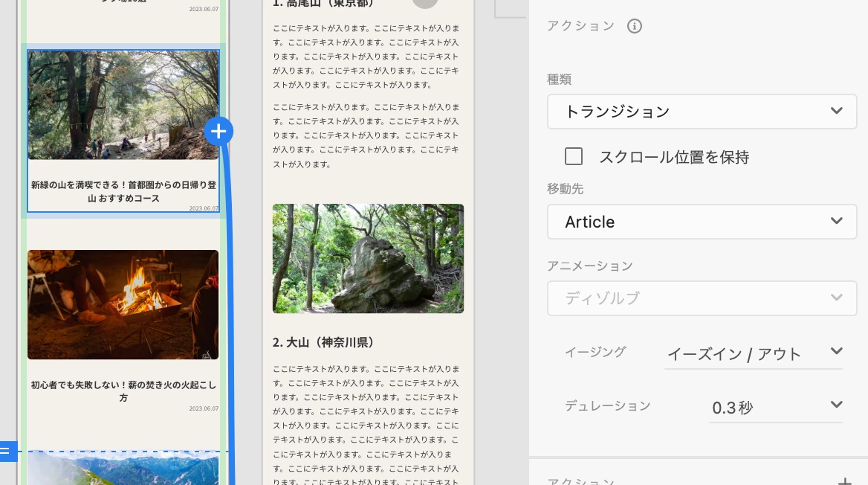The image size is (868, 485).
Task: Open the トランジション type dropdown
Action: click(702, 112)
